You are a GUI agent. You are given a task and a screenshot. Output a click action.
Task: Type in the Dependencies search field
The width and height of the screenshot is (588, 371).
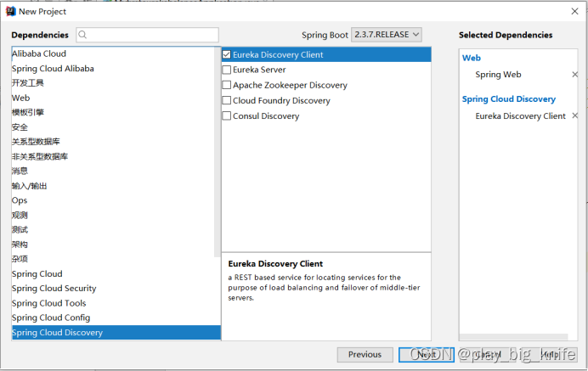[x=153, y=35]
